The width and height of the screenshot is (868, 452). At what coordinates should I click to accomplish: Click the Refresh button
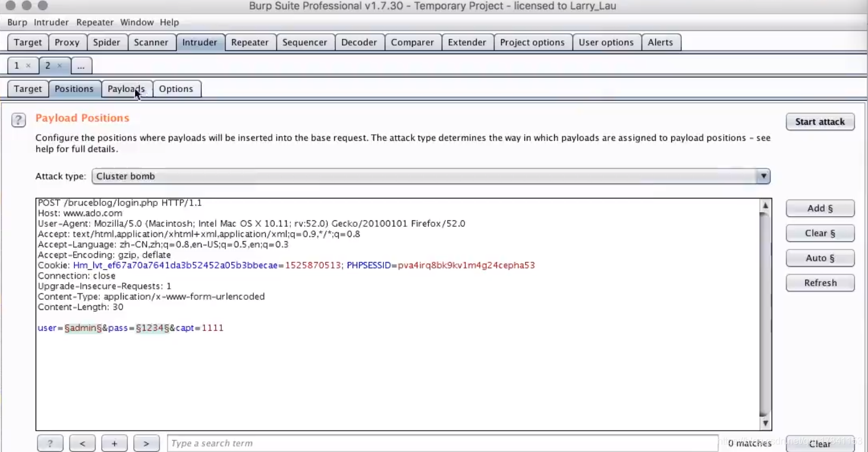[820, 283]
